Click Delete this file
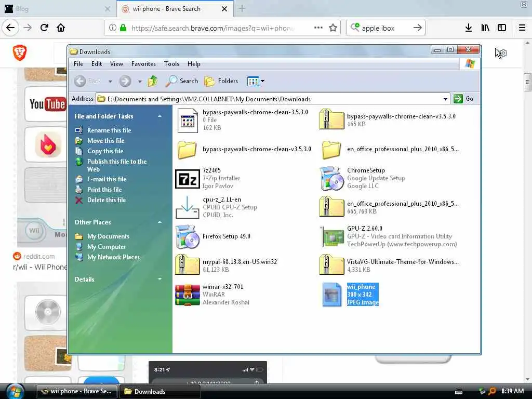Image resolution: width=532 pixels, height=399 pixels. [x=107, y=200]
